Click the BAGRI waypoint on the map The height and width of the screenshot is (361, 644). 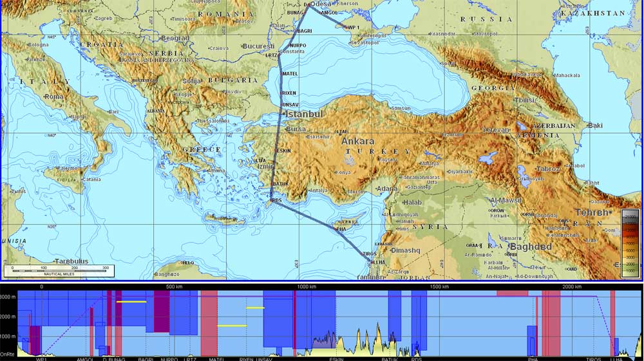(x=303, y=31)
